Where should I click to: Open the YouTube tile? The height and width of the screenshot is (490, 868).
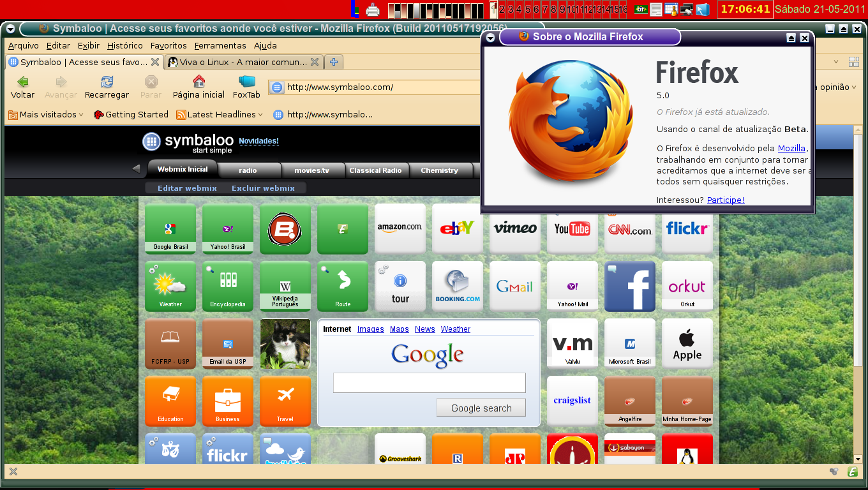coord(572,229)
